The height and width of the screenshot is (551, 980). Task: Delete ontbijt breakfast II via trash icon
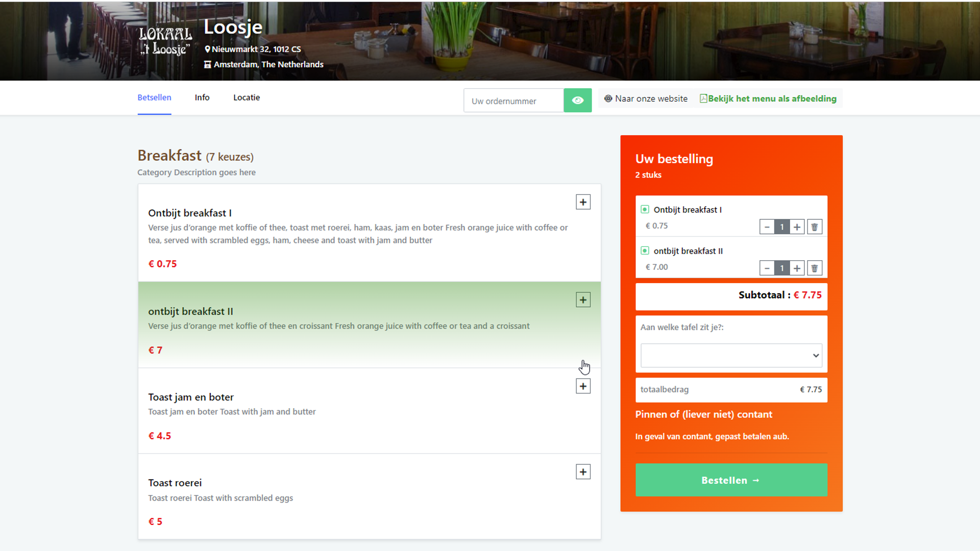(814, 267)
